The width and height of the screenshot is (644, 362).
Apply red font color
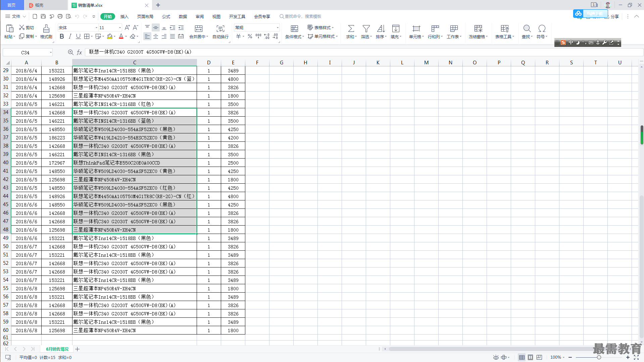click(x=121, y=36)
